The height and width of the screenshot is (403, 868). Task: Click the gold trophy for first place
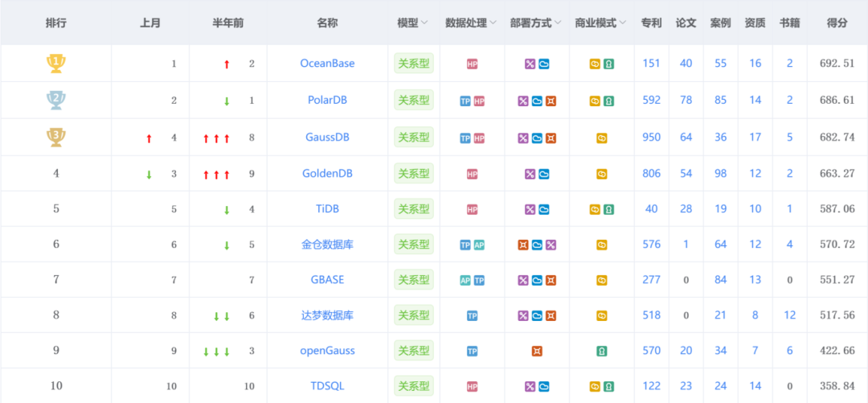click(x=55, y=64)
